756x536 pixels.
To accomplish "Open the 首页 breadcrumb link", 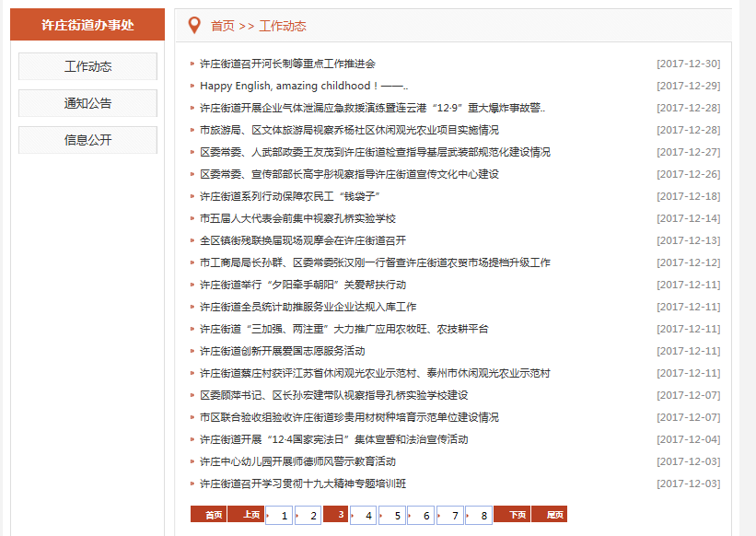I will click(222, 26).
